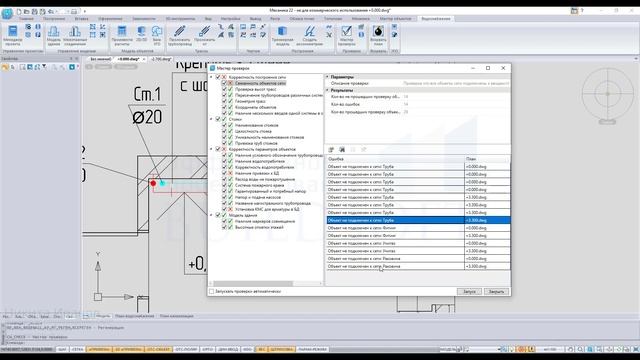Collapse the Параметры section
The width and height of the screenshot is (640, 360).
coord(327,77)
